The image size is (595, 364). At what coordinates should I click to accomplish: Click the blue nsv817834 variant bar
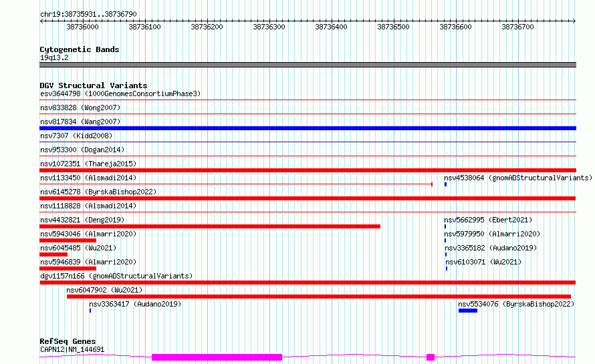click(x=308, y=128)
